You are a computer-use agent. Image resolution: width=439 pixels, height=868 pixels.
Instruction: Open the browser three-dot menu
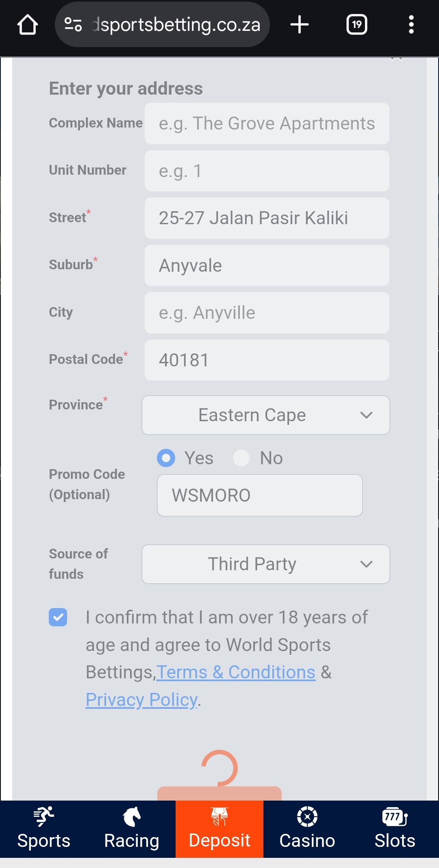tap(411, 24)
